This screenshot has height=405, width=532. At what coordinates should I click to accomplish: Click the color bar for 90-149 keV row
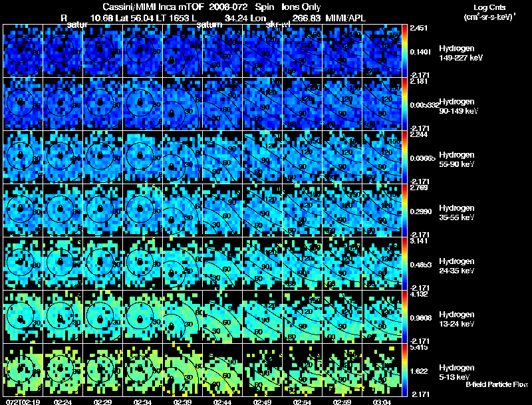[x=404, y=104]
